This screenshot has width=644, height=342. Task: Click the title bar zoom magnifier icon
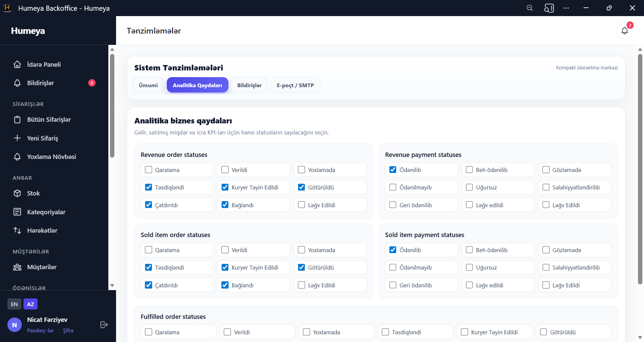(530, 8)
